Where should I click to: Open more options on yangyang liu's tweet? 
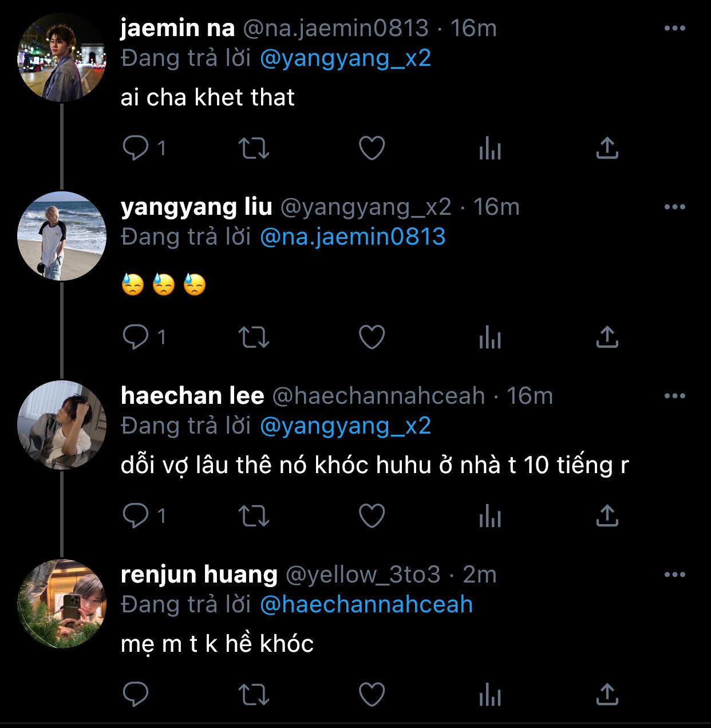pos(674,207)
